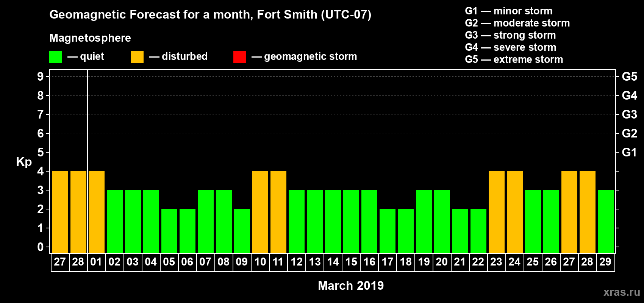Click the G4 right-axis label
Screen dimensions: 644x303
pos(629,95)
